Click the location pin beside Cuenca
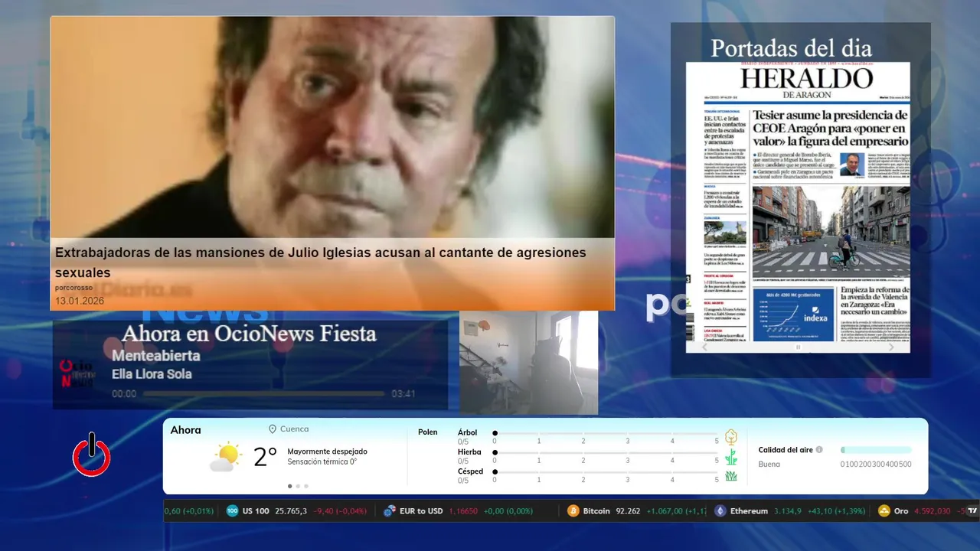Viewport: 980px width, 551px height. pos(273,429)
